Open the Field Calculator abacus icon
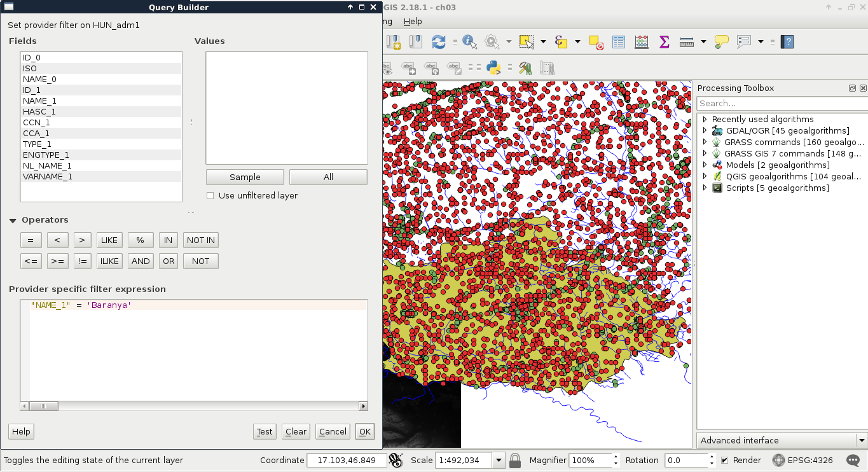 (642, 42)
